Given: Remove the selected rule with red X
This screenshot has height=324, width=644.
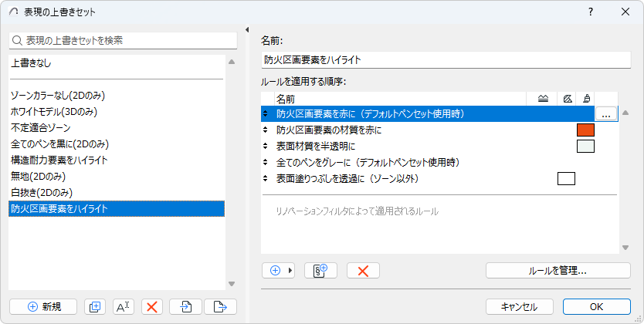Looking at the screenshot, I should 363,271.
